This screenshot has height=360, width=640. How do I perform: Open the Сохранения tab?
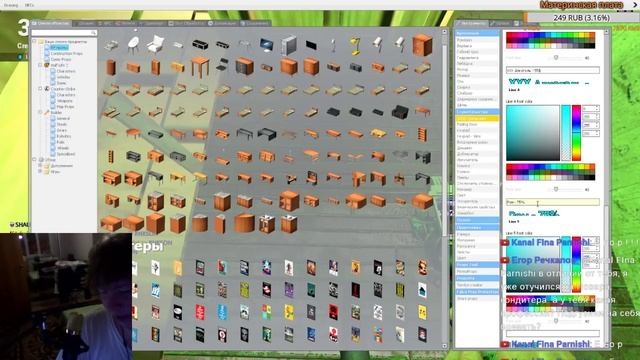[x=255, y=24]
